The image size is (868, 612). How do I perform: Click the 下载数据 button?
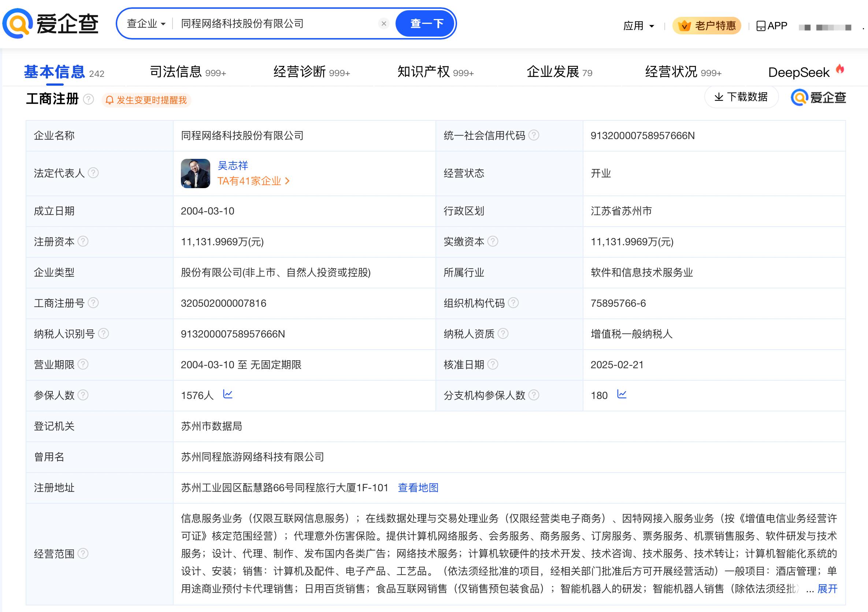point(741,97)
